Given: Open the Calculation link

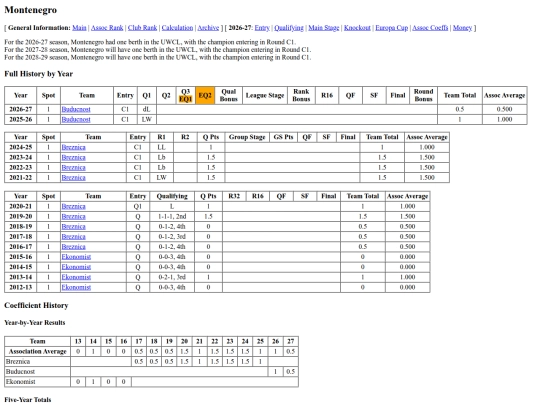Looking at the screenshot, I should [x=177, y=28].
